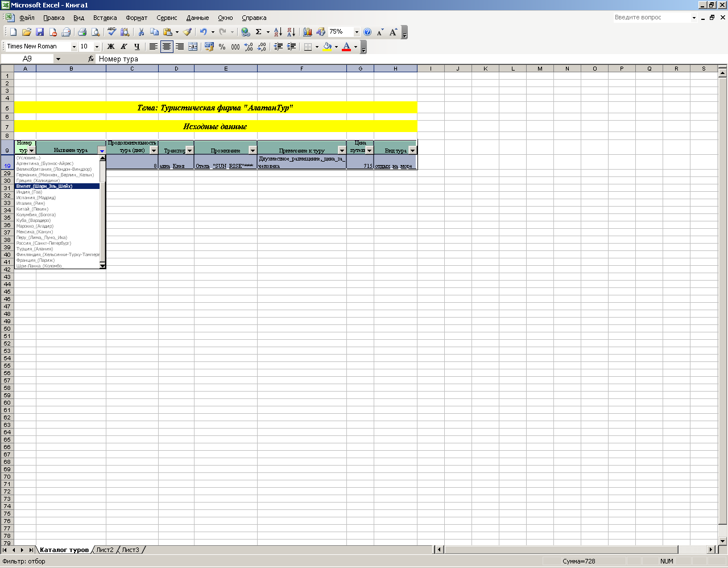This screenshot has height=568, width=728.
Task: Toggle Bold (Ж) formatting
Action: point(111,47)
